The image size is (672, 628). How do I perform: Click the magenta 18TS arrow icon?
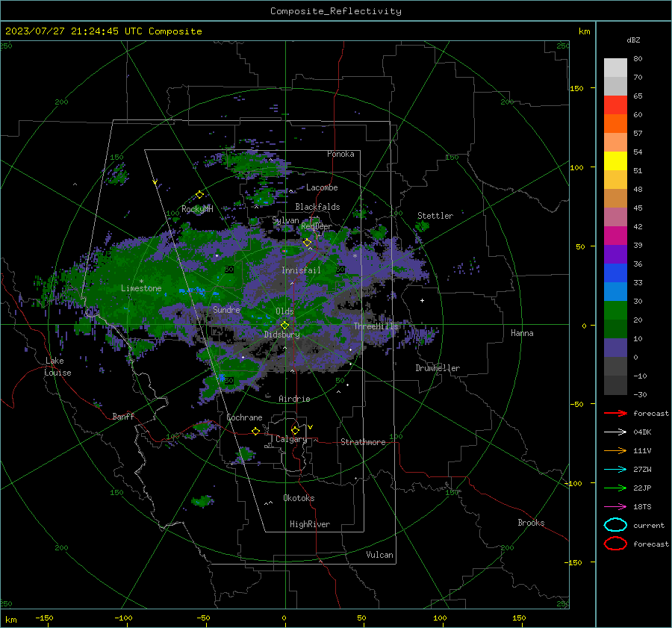point(615,507)
